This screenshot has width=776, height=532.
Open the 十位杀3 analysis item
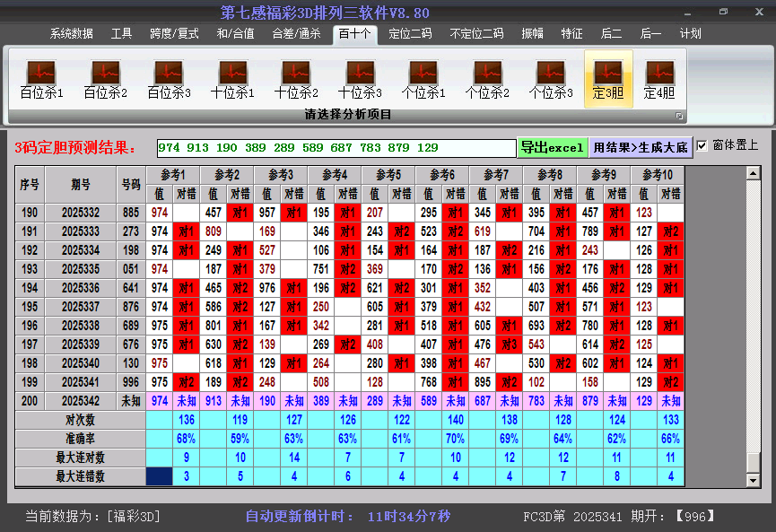pyautogui.click(x=360, y=79)
